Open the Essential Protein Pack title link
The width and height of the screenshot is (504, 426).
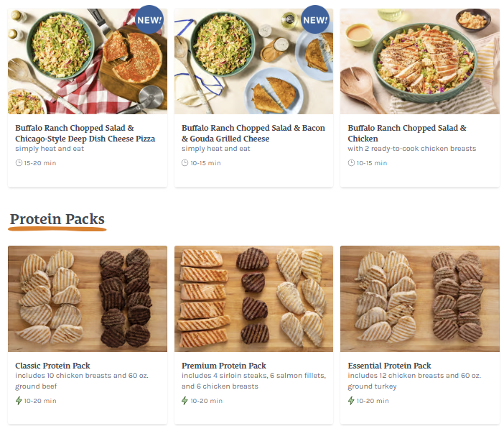pyautogui.click(x=389, y=366)
